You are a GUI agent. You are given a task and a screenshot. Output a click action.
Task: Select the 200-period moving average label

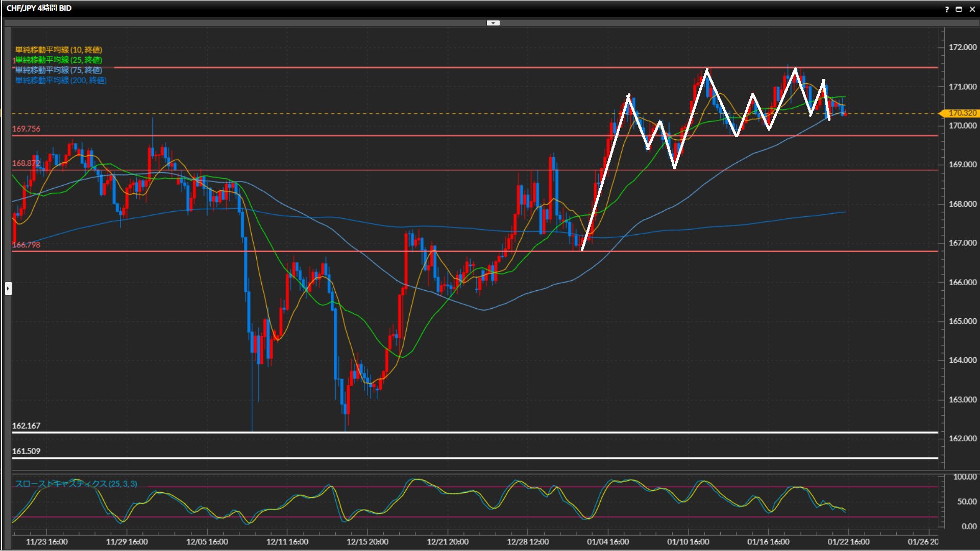coord(60,80)
